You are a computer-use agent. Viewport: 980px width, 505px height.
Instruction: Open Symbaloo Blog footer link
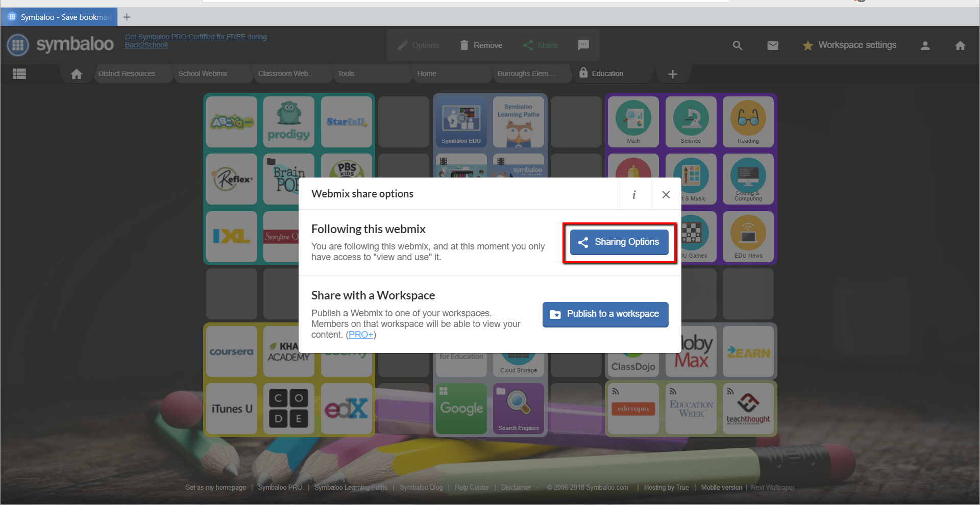click(421, 488)
